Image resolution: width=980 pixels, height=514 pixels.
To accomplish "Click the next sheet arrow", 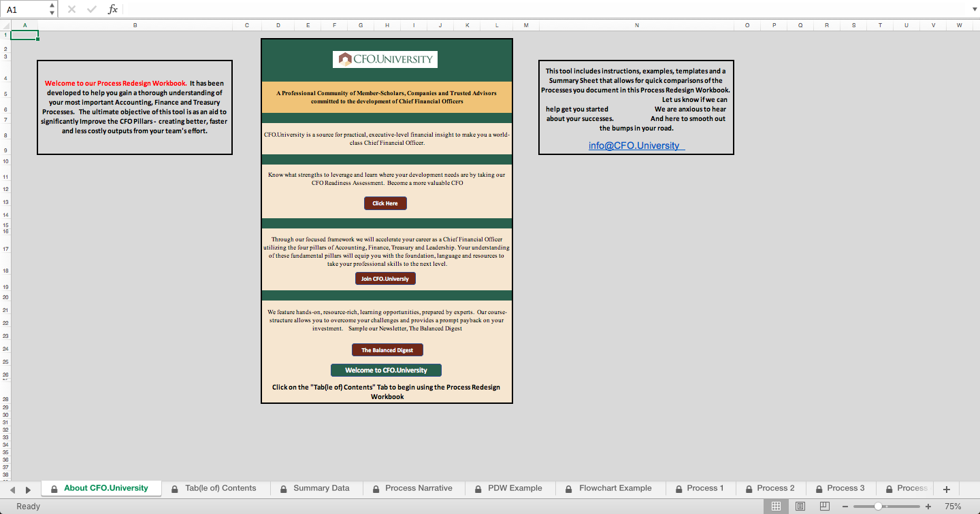I will pyautogui.click(x=28, y=489).
